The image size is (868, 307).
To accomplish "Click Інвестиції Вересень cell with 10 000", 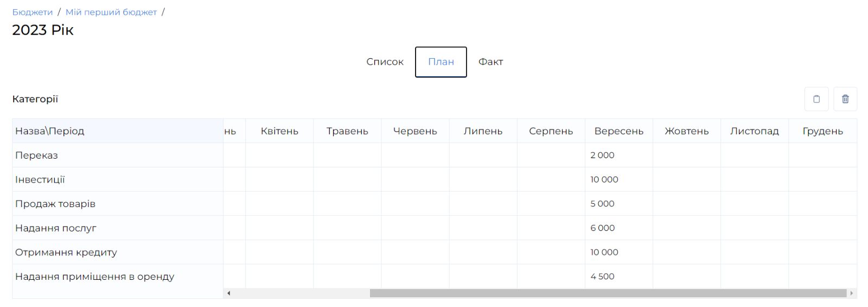I will (x=618, y=179).
